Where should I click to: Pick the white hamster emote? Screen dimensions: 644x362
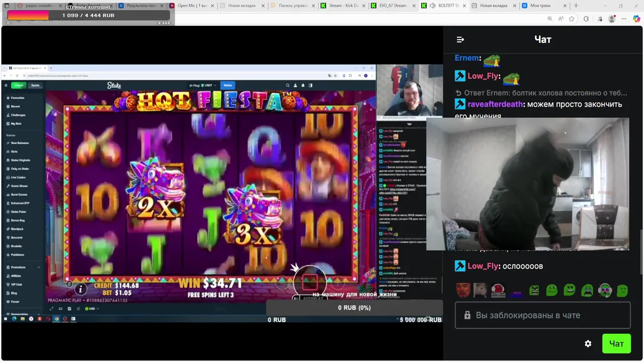click(480, 291)
